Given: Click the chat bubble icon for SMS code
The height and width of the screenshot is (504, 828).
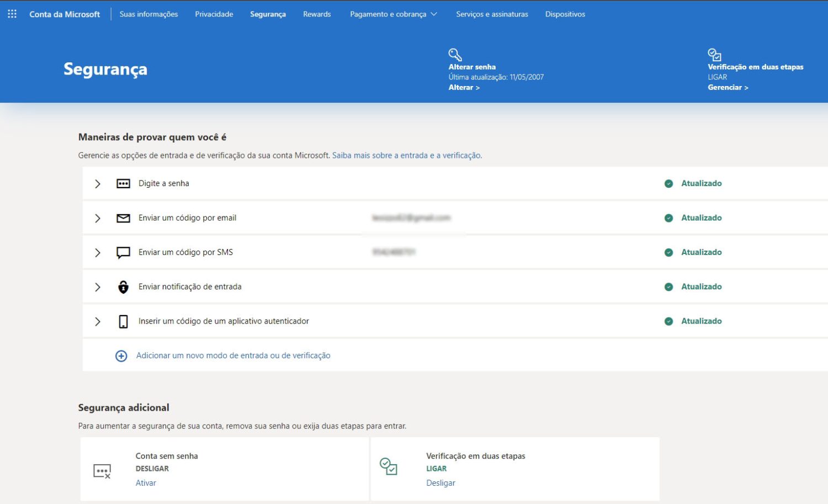Looking at the screenshot, I should (123, 253).
